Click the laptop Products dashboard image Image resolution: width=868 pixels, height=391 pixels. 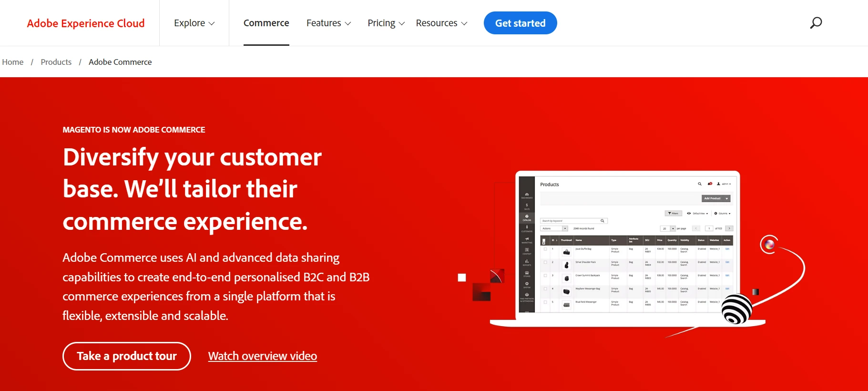tap(628, 248)
